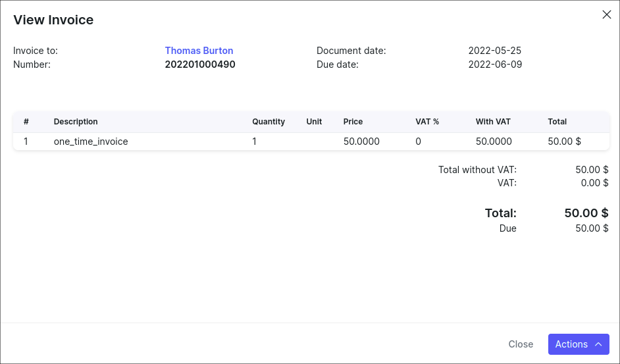Open the Actions dropdown menu
This screenshot has width=620, height=364.
click(x=578, y=344)
